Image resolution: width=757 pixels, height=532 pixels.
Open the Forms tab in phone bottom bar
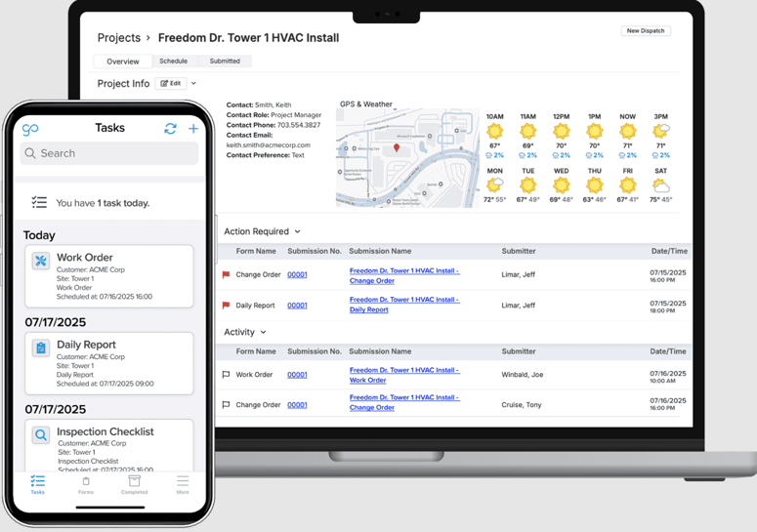[x=86, y=485]
